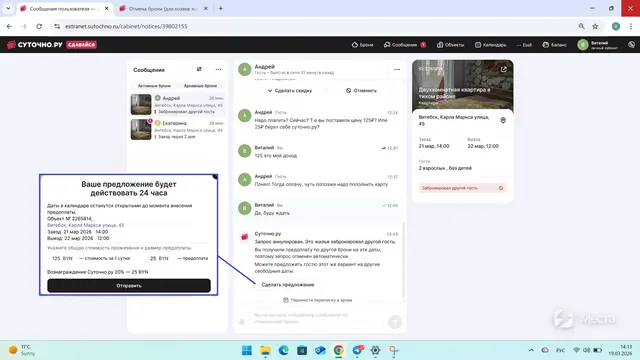Select the 'Активные брони' tab

click(x=154, y=86)
